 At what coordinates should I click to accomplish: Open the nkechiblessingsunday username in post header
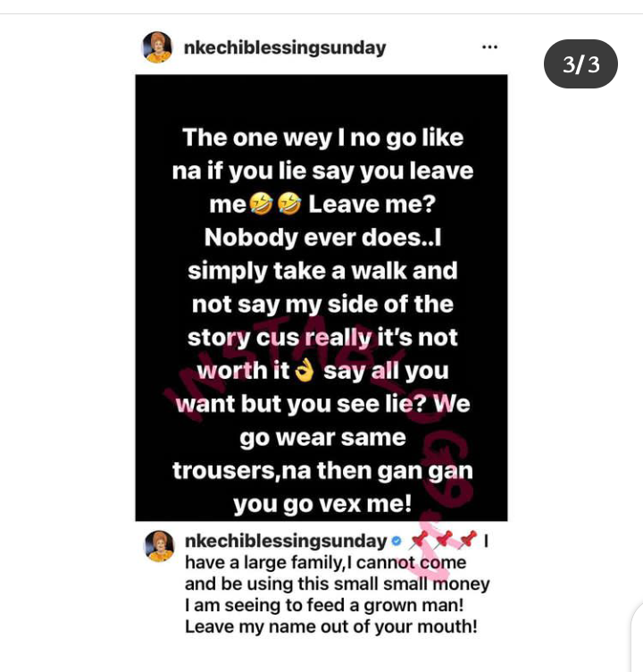(x=285, y=47)
